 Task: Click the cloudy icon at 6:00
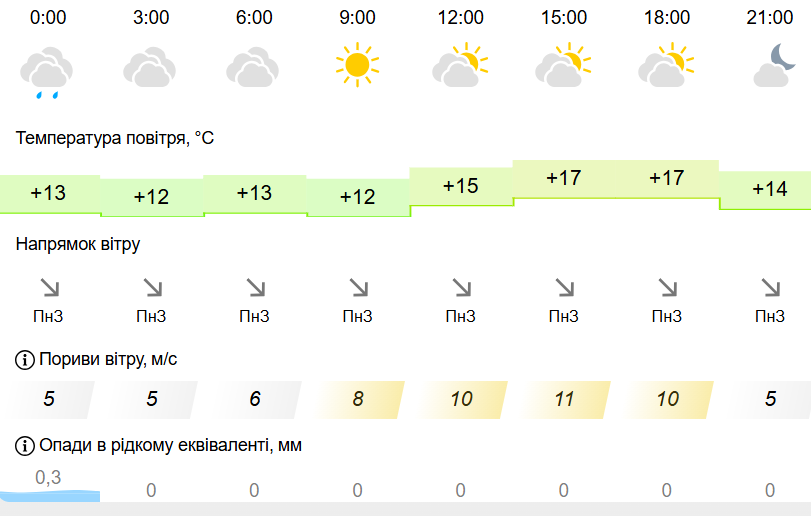[253, 69]
